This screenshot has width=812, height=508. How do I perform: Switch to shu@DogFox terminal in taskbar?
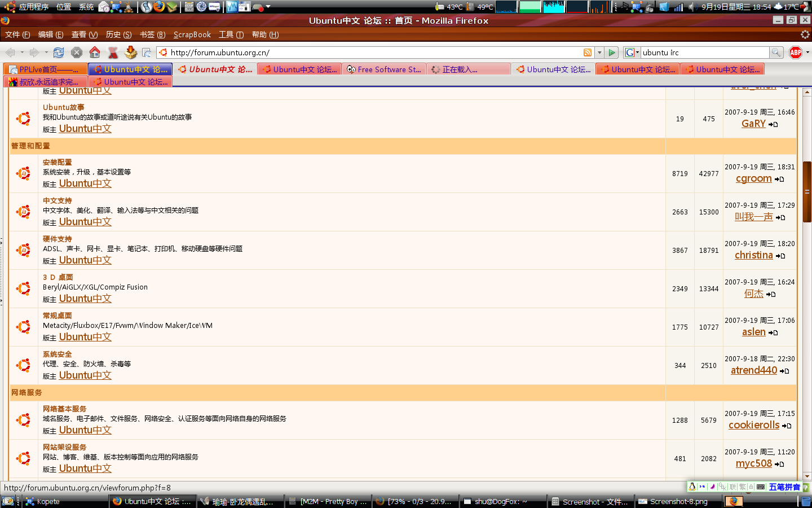(x=502, y=501)
